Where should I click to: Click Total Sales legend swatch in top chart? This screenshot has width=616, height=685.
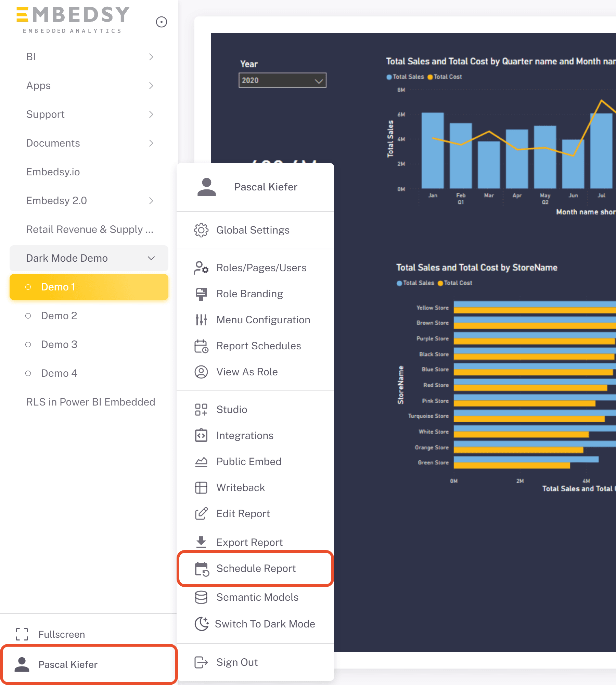point(389,77)
